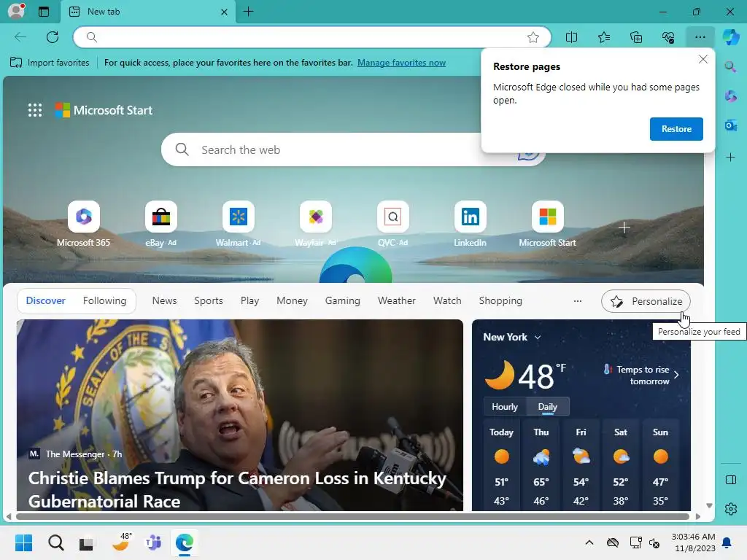Screen dimensions: 747x560
Task: Open the Microsoft Start quick link tile
Action: pos(547,225)
